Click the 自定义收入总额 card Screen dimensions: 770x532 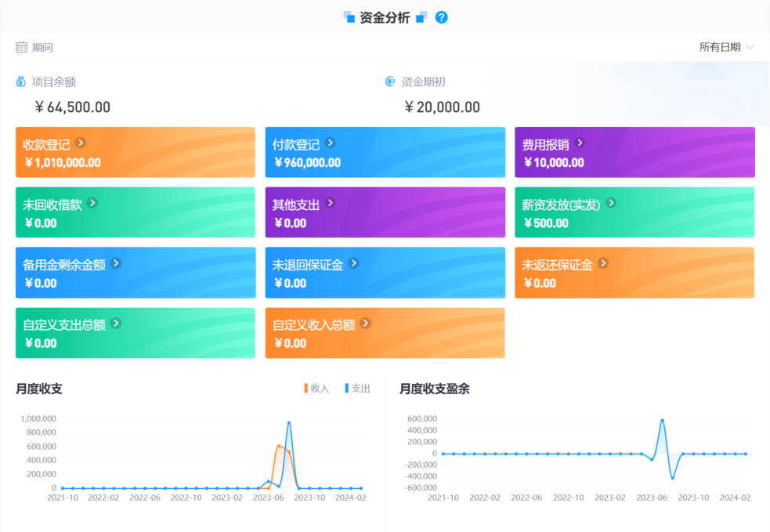pyautogui.click(x=385, y=333)
